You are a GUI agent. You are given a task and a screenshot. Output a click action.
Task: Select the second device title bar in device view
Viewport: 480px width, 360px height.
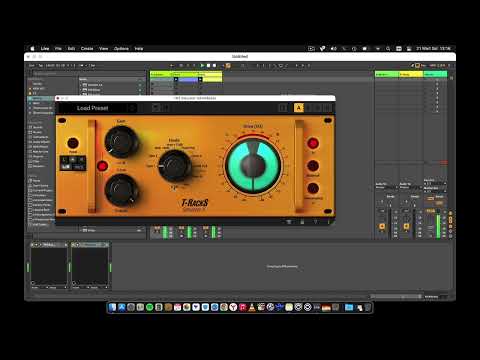coord(90,245)
